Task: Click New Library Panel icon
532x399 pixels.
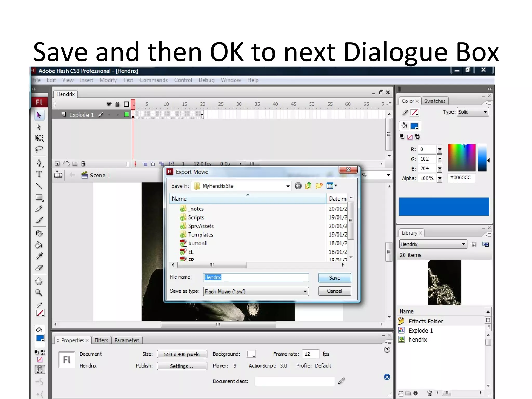Action: click(x=485, y=244)
